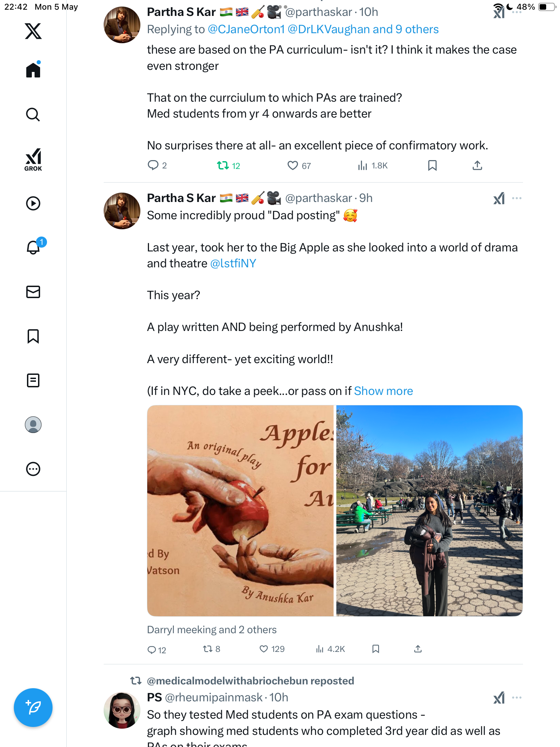Bookmark the Dad posting tweet
Viewport: 560px width, 747px height.
click(x=376, y=649)
